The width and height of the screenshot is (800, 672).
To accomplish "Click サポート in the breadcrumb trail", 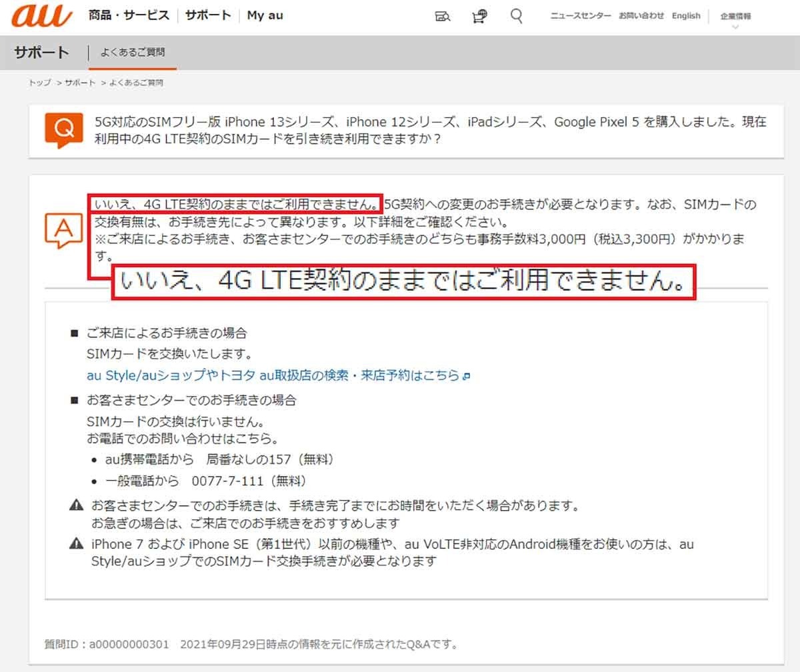I will 80,83.
